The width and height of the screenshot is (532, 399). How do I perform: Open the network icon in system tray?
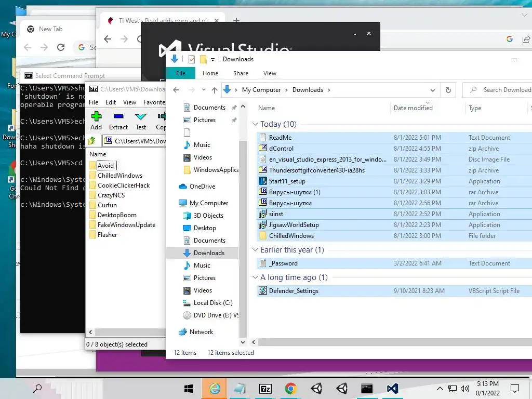pyautogui.click(x=453, y=389)
